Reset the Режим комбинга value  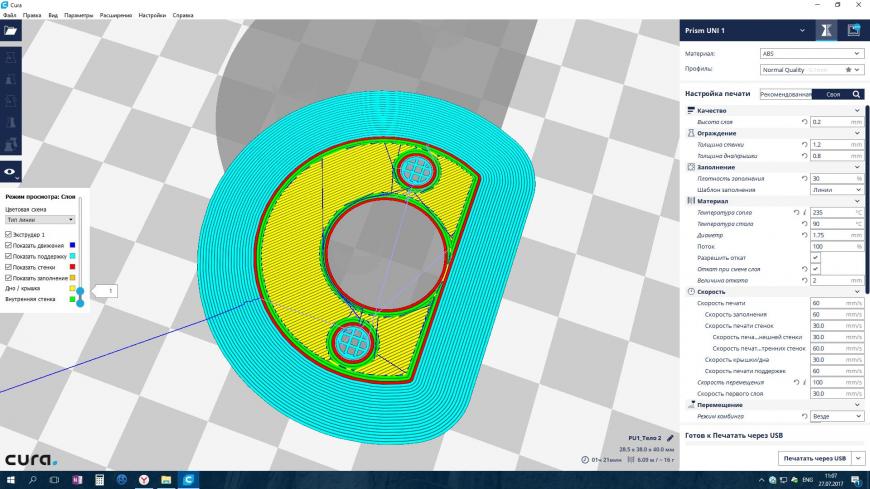click(804, 416)
